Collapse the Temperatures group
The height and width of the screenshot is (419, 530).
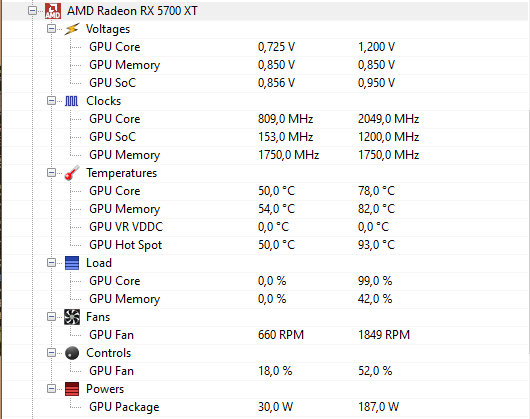pyautogui.click(x=51, y=173)
